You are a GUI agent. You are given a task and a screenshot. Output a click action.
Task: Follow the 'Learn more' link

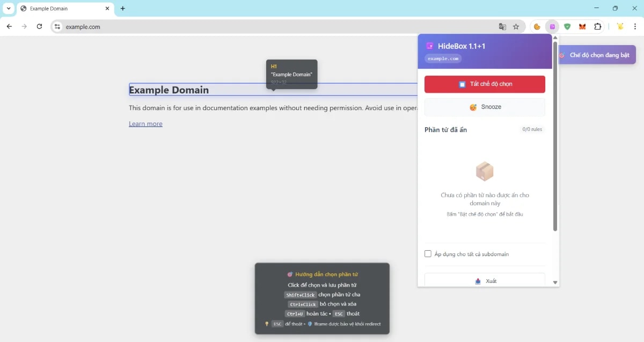[x=145, y=123]
